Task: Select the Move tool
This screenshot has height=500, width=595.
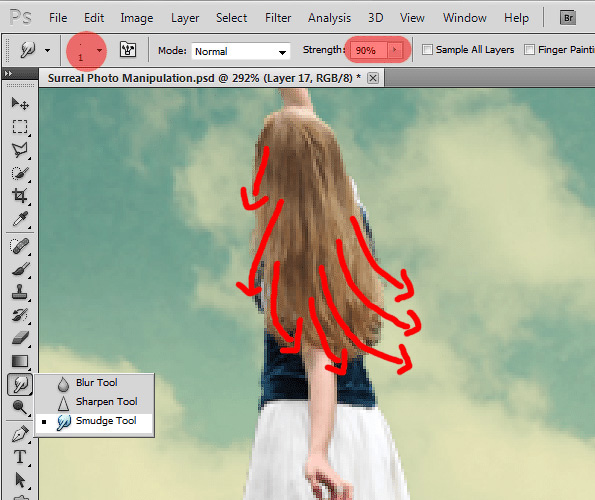Action: (x=20, y=104)
